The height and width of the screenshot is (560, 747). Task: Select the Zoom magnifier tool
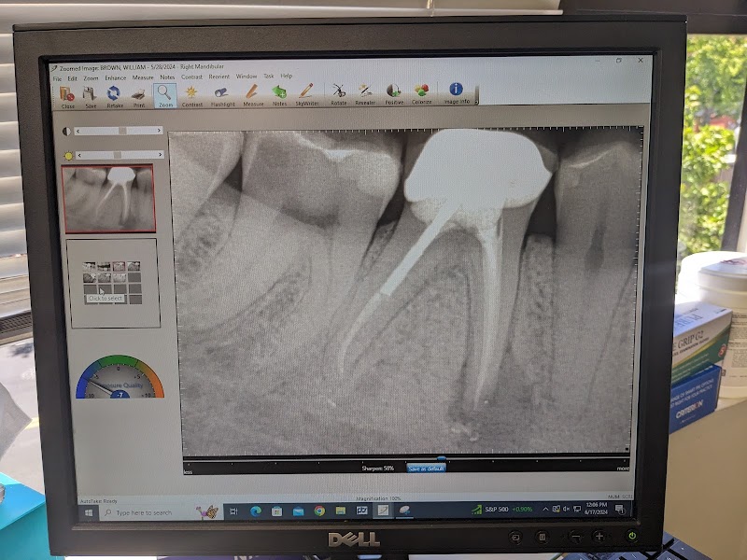click(165, 96)
